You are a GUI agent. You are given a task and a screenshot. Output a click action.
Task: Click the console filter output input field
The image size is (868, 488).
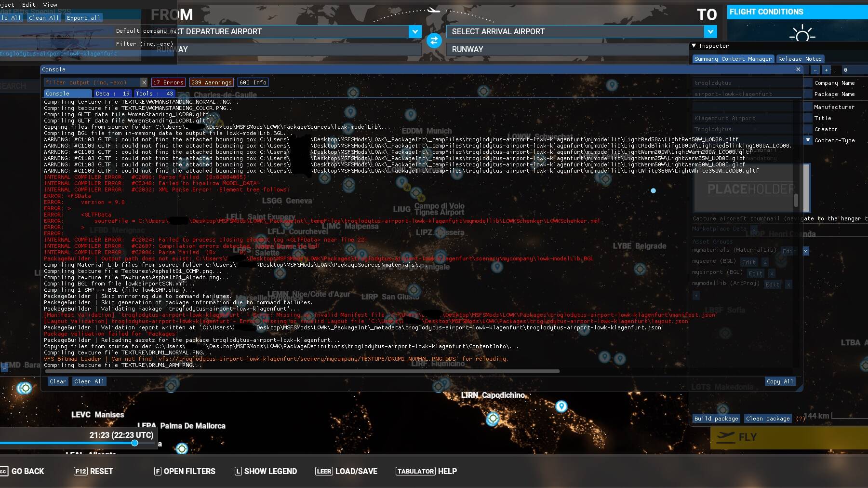click(92, 82)
